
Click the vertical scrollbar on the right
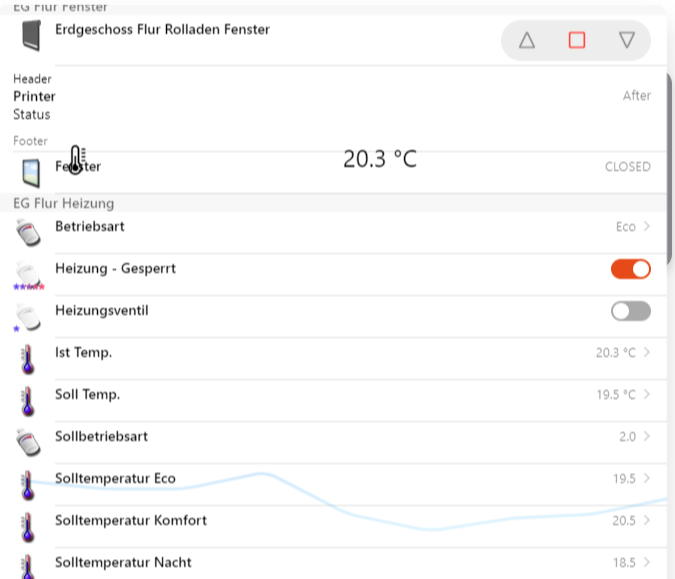point(669,140)
